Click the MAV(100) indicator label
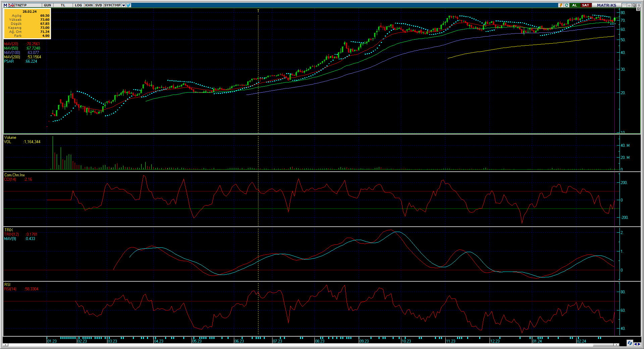 click(x=12, y=53)
